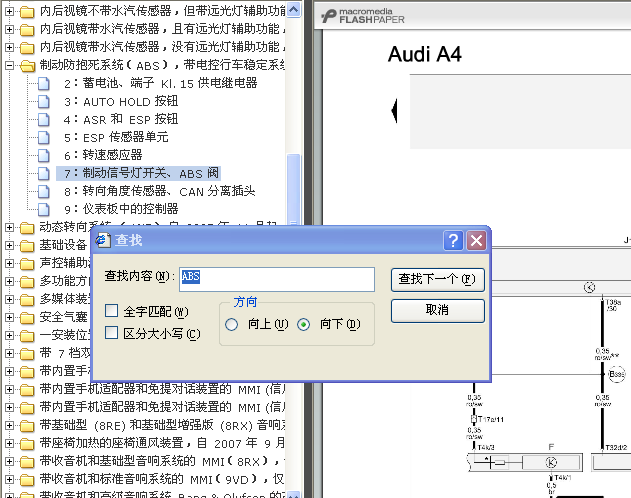Click the circled K lamp symbol in diagram
Image resolution: width=631 pixels, height=498 pixels.
click(551, 462)
